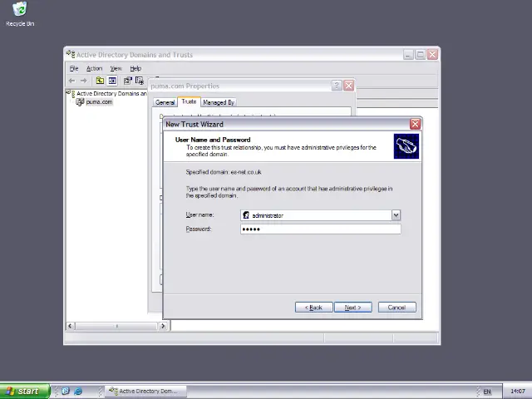Click the Back button in the wizard

[x=313, y=308]
